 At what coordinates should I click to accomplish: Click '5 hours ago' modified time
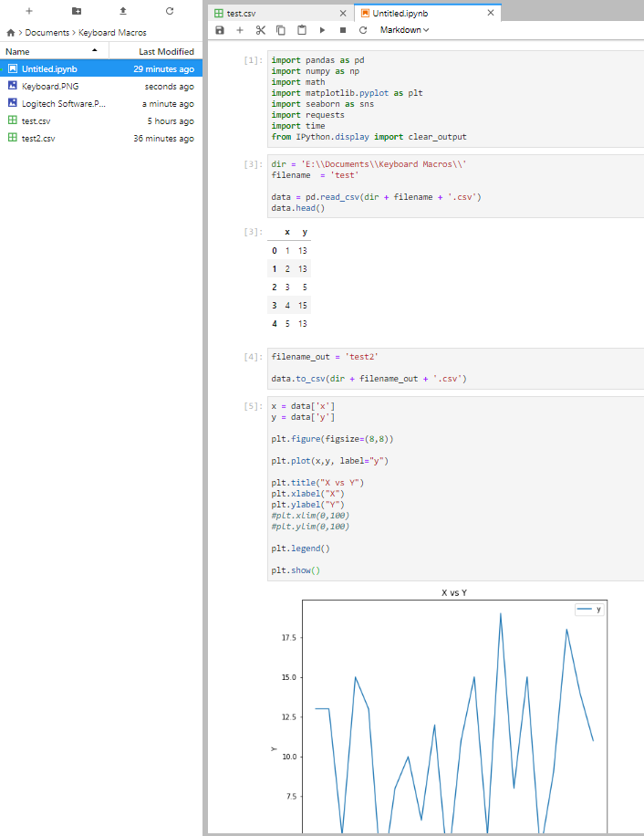171,121
